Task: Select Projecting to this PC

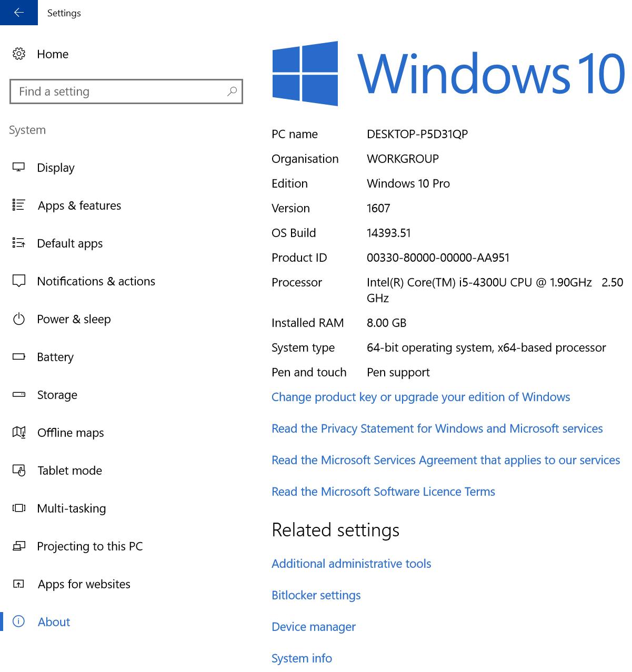Action: [90, 546]
